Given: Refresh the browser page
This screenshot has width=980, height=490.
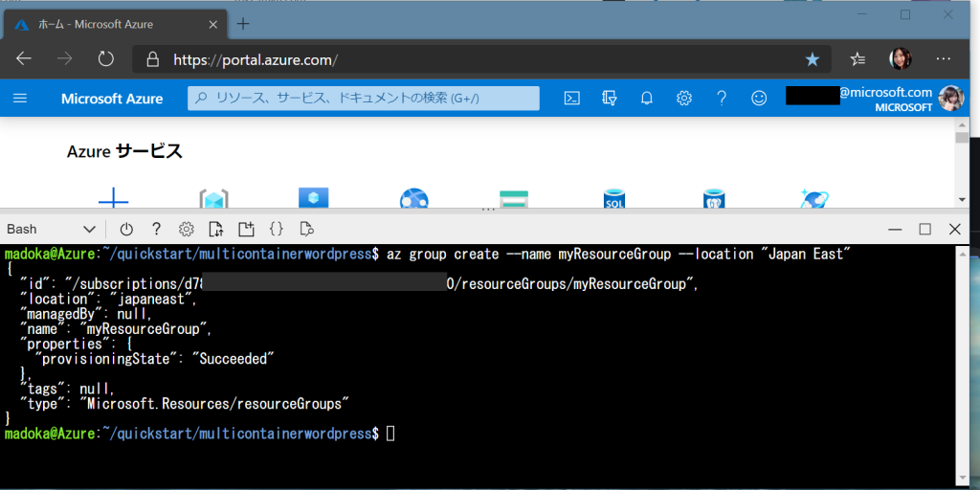Looking at the screenshot, I should [106, 59].
